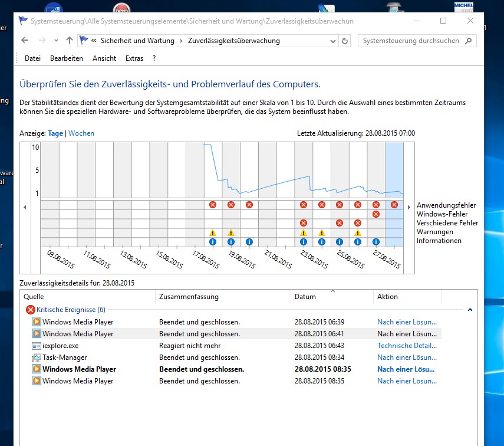Select application error icon for 20.08.2015
This screenshot has height=446, width=504.
click(249, 205)
